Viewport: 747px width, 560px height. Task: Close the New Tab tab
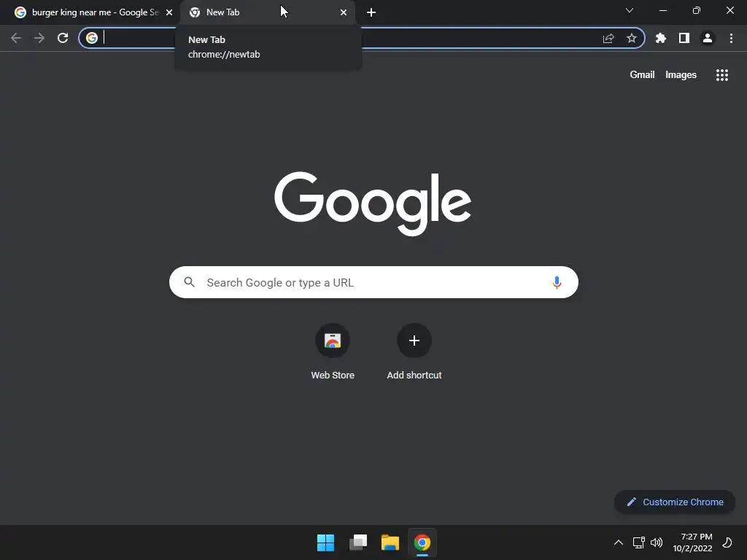click(344, 12)
